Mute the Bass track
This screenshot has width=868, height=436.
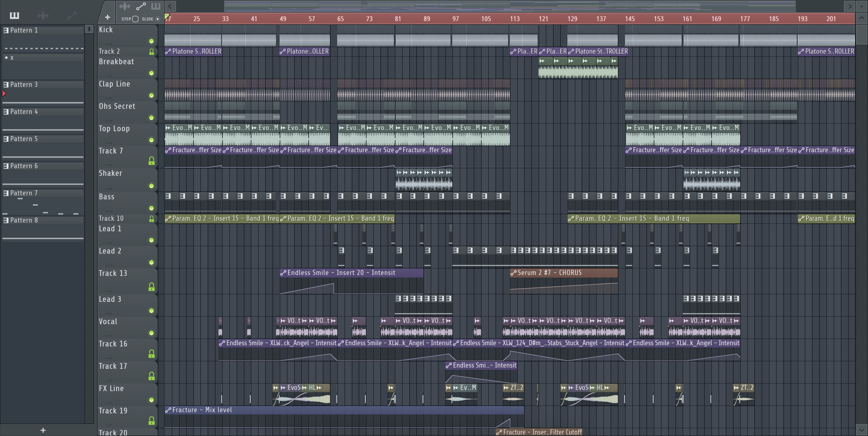coord(152,208)
